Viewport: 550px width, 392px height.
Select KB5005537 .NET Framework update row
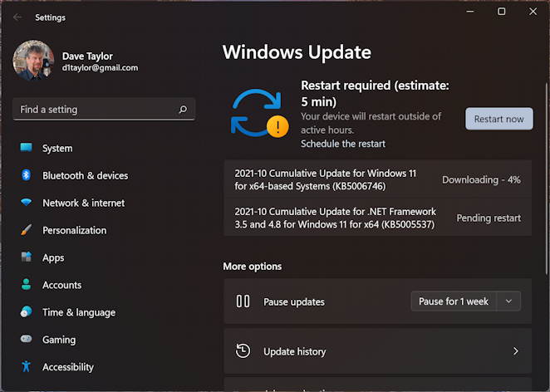[378, 218]
